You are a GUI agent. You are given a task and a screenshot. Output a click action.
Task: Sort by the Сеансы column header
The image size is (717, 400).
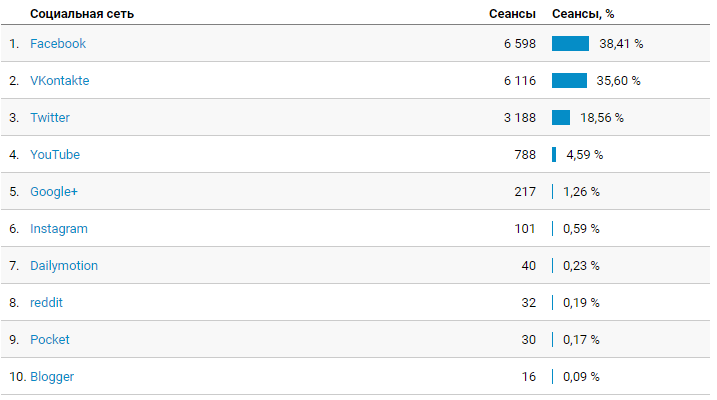pyautogui.click(x=512, y=14)
